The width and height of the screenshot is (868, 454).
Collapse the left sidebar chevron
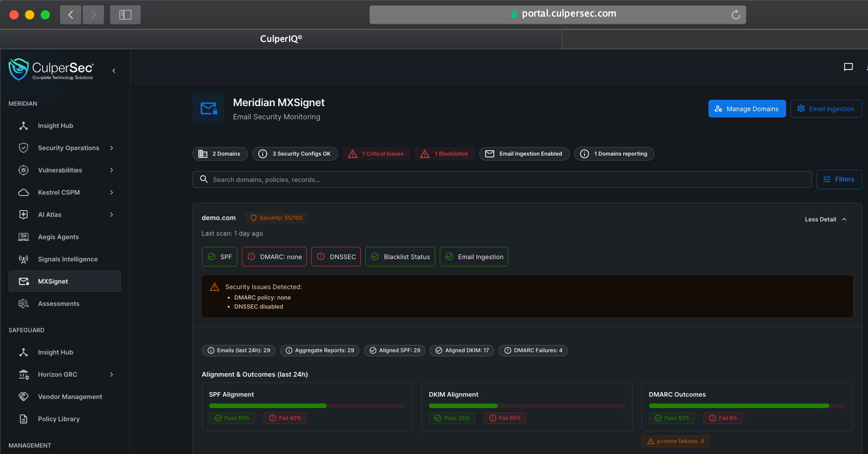114,71
